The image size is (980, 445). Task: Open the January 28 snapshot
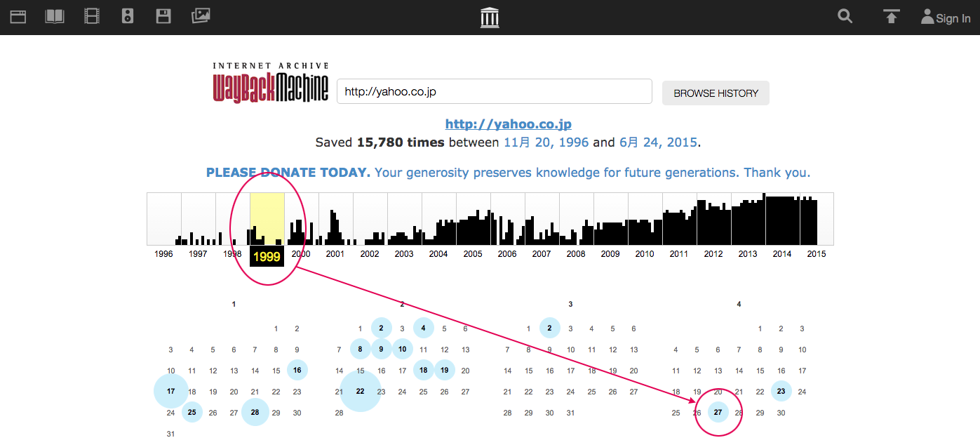[x=255, y=413]
